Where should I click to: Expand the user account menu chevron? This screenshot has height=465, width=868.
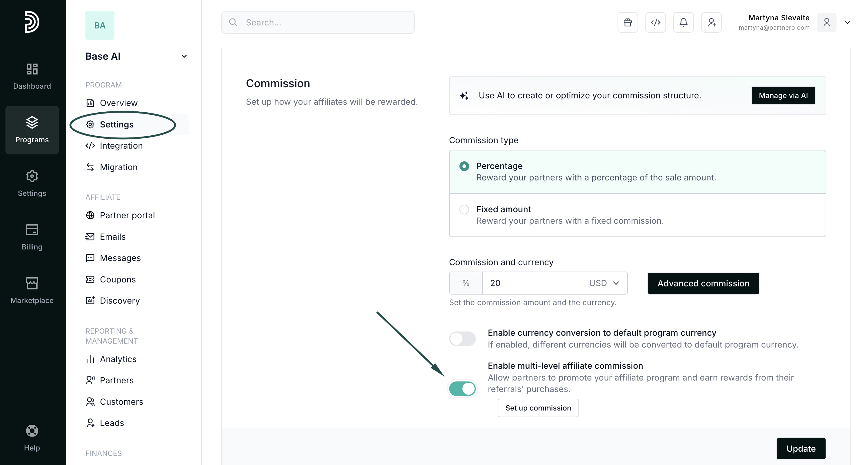point(847,23)
